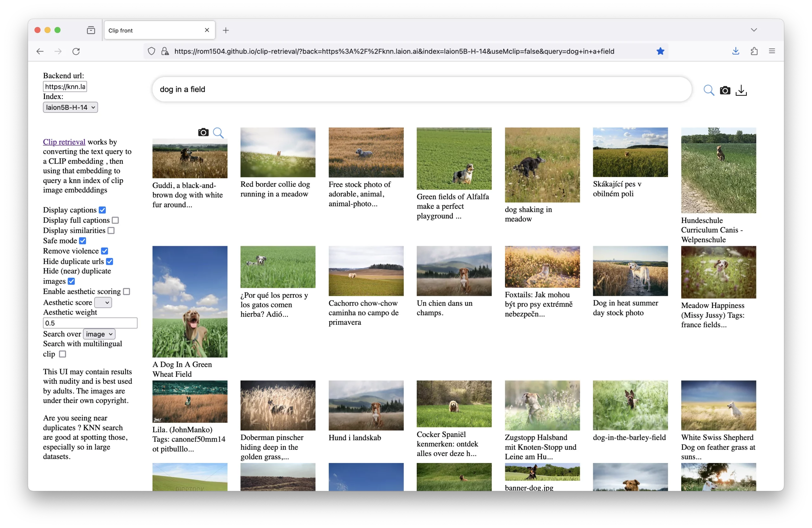Download results with the arrow icon beside the query box
Image resolution: width=812 pixels, height=528 pixels.
point(741,90)
